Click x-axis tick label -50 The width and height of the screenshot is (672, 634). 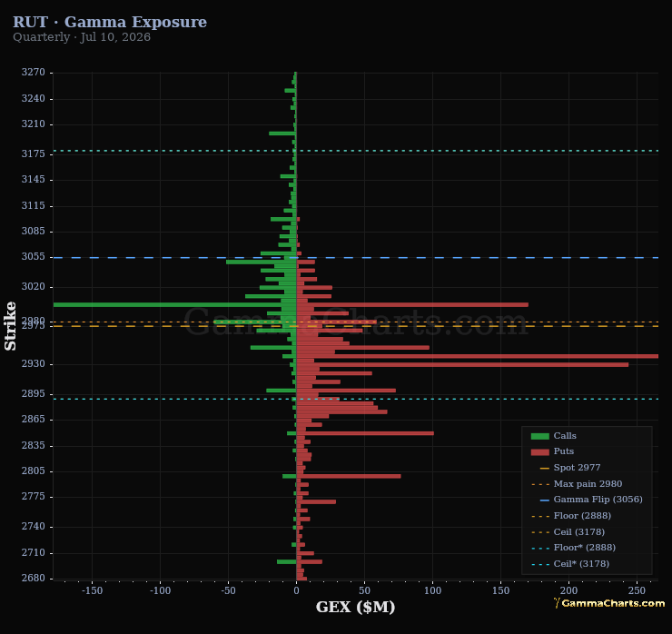coord(229,590)
